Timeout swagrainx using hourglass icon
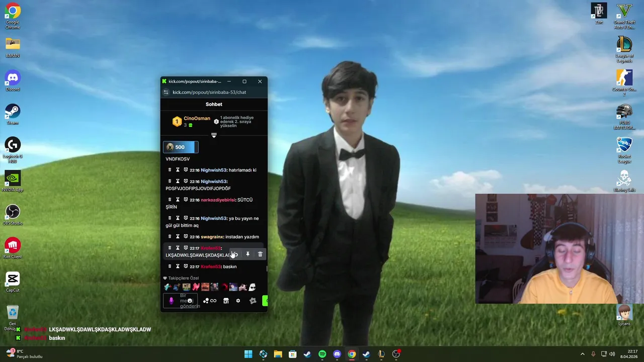The image size is (644, 362). click(178, 237)
